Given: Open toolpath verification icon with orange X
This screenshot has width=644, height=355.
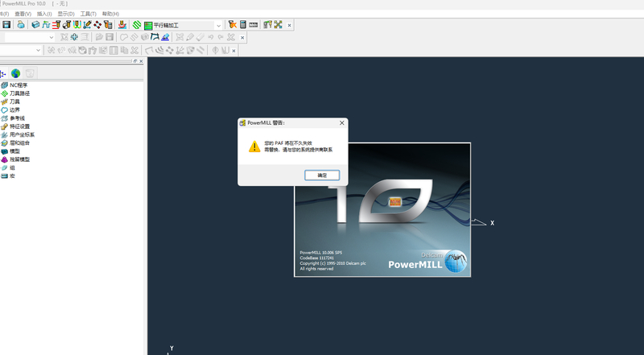Looking at the screenshot, I should (233, 25).
